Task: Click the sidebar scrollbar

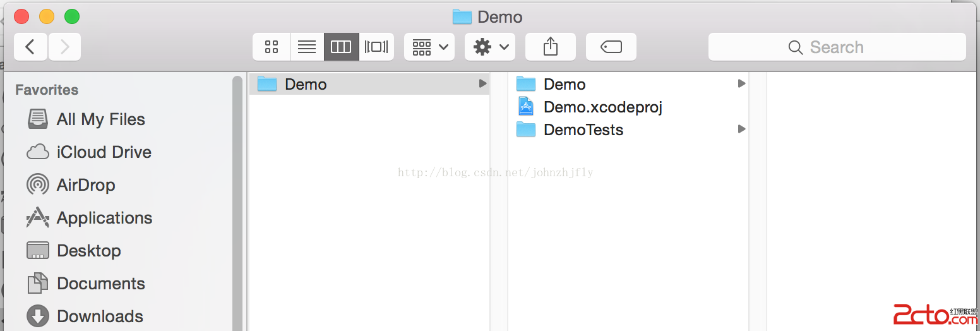Action: [237, 202]
